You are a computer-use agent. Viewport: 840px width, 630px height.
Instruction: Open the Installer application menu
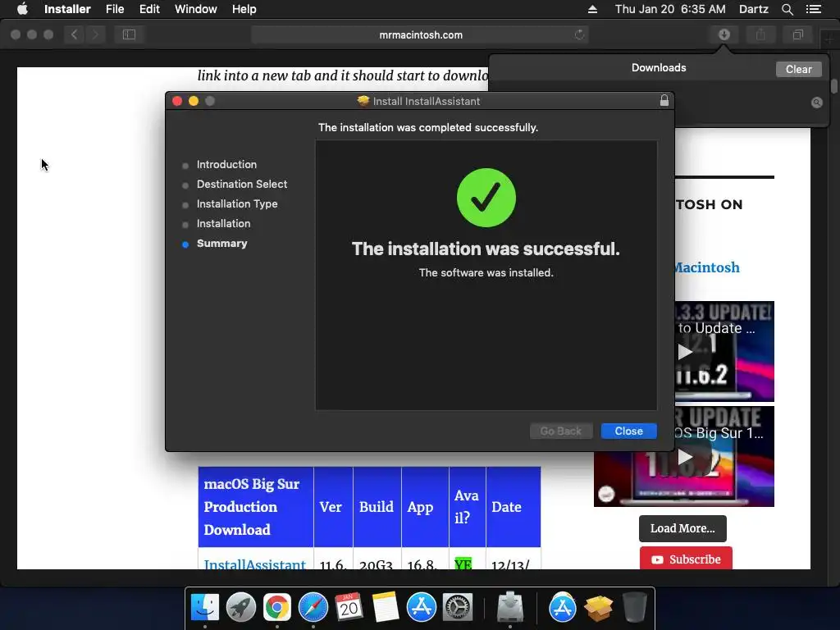[x=67, y=9]
